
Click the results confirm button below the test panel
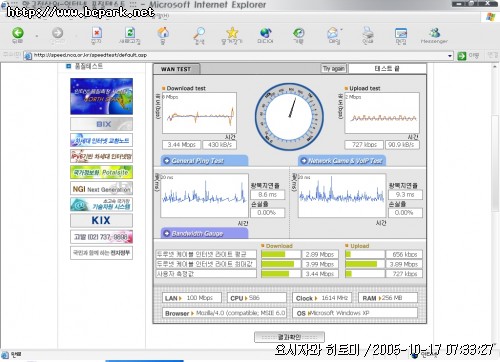[289, 337]
